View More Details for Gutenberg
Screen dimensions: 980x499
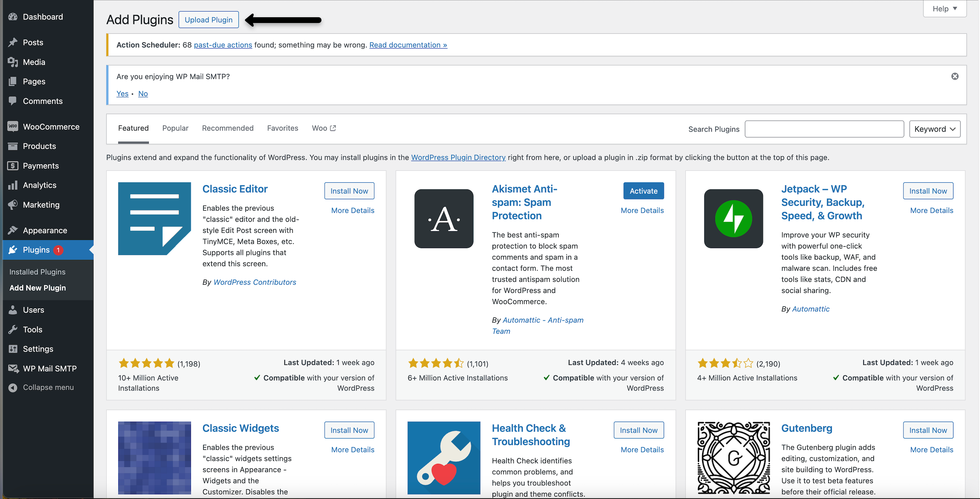pyautogui.click(x=931, y=449)
